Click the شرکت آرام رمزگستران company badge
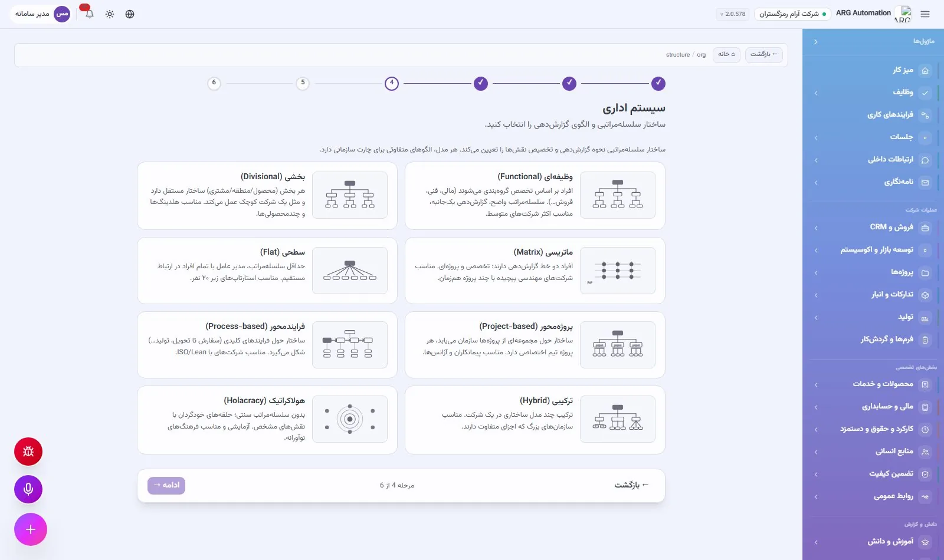The height and width of the screenshot is (560, 944). coord(792,14)
